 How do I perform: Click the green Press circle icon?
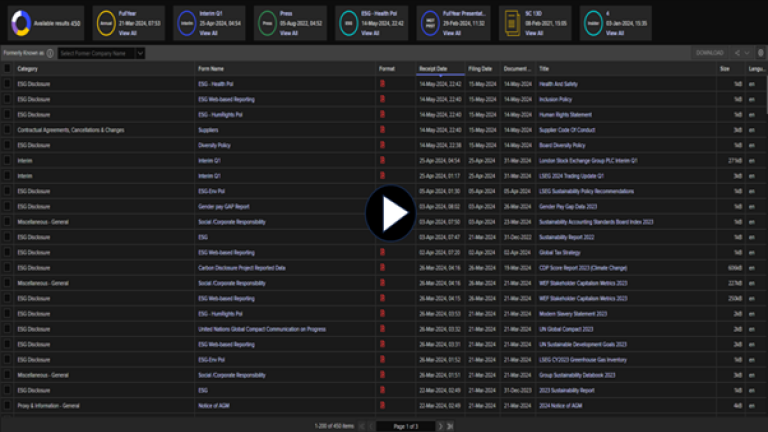(265, 22)
